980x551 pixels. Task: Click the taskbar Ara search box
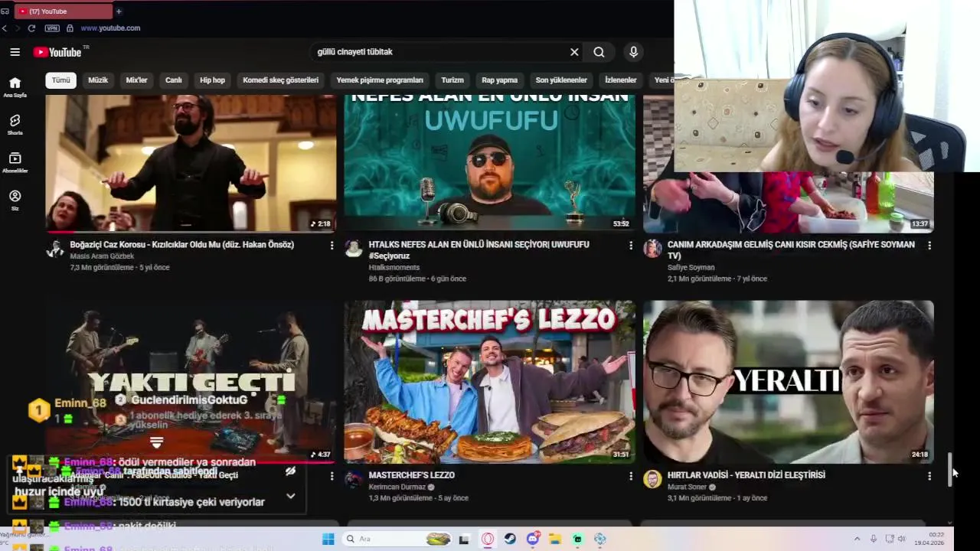[x=398, y=539]
